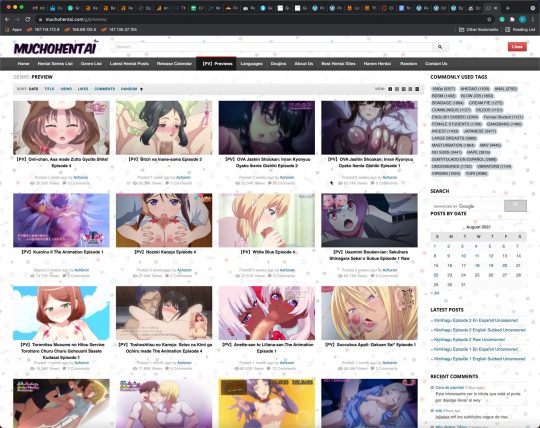The width and height of the screenshot is (540, 428).
Task: Sort the posts by Views
Action: point(66,89)
